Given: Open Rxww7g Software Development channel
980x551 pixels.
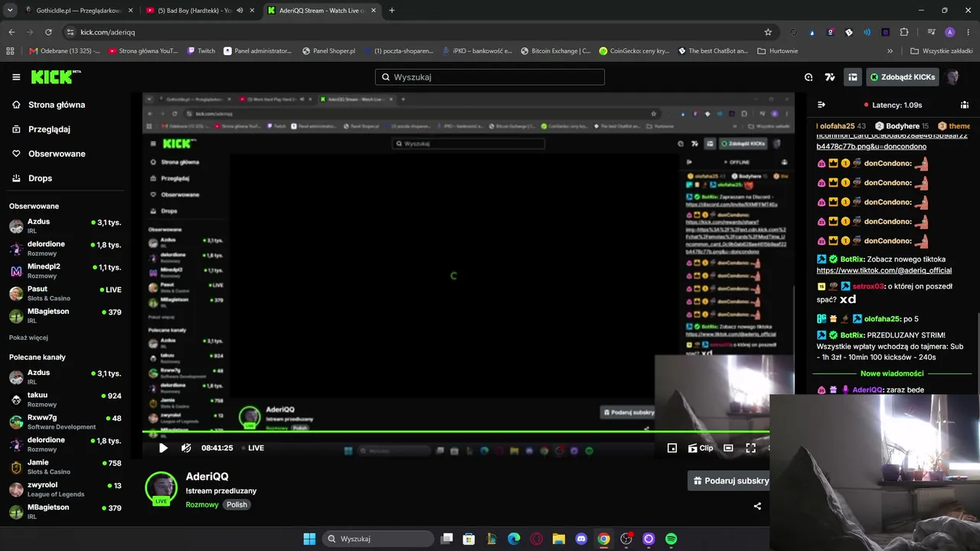Looking at the screenshot, I should [65, 422].
